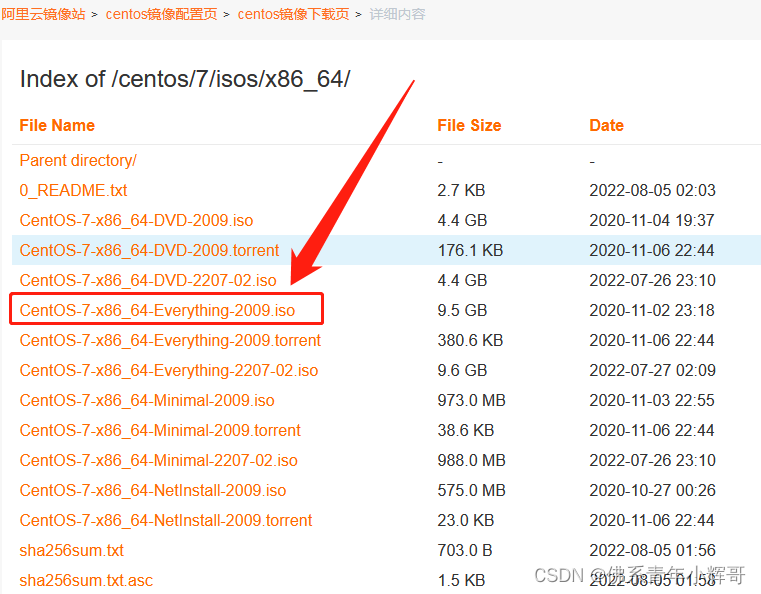
Task: Download CentOS-7-x86_64-Minimal-2009.iso
Action: 147,401
